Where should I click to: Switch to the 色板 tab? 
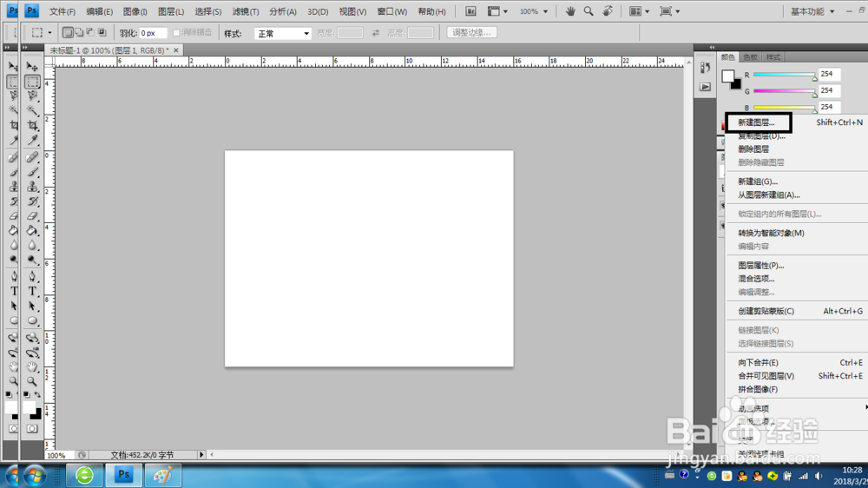pyautogui.click(x=750, y=57)
